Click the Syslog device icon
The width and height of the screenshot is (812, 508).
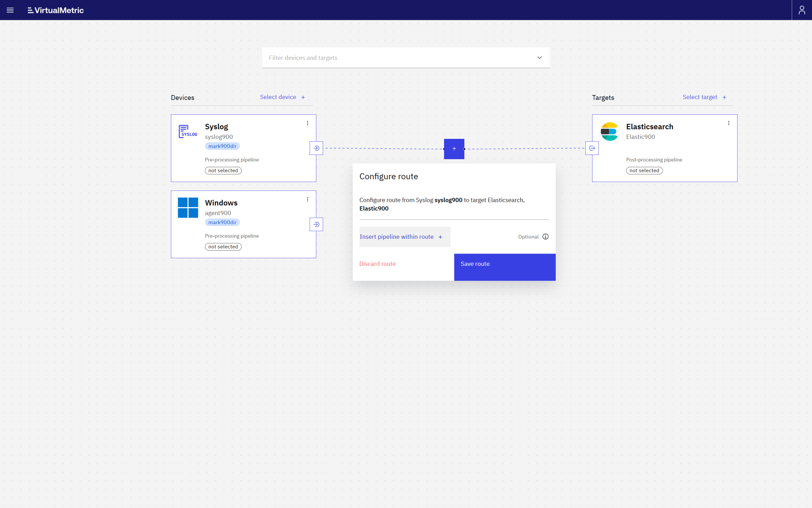click(188, 131)
